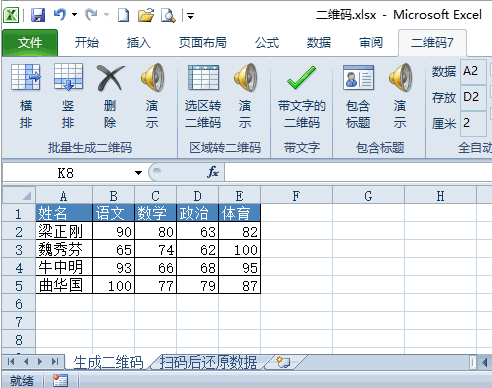
Task: Undo the last action
Action: coord(60,15)
